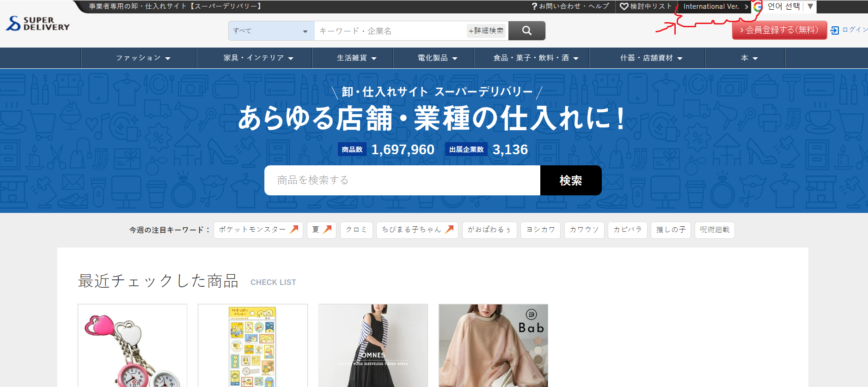Click the 出展企業数 label badge

[x=466, y=150]
